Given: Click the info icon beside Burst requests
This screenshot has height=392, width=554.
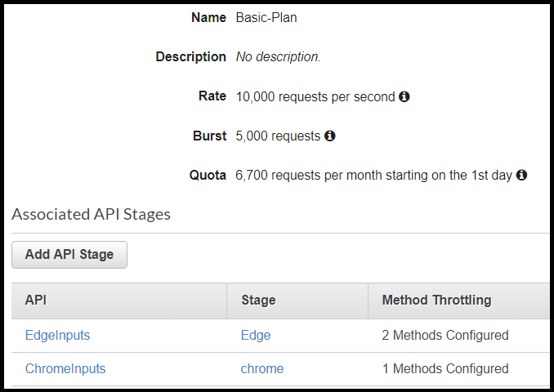Looking at the screenshot, I should point(329,136).
